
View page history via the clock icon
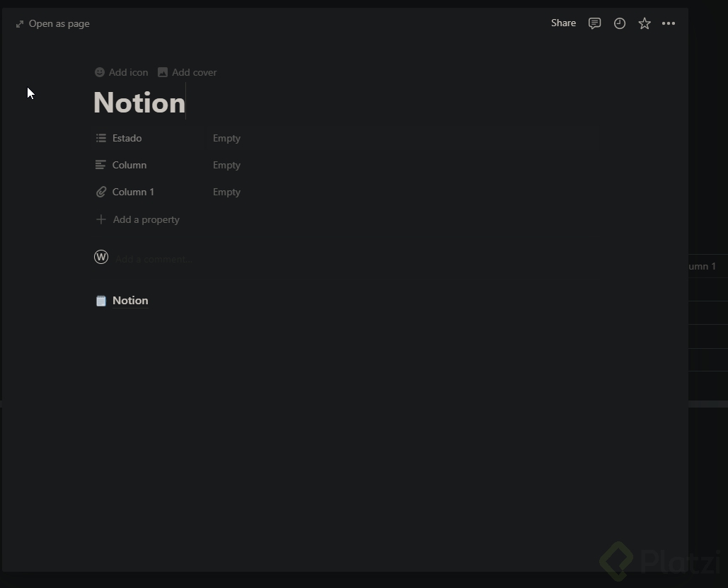620,23
